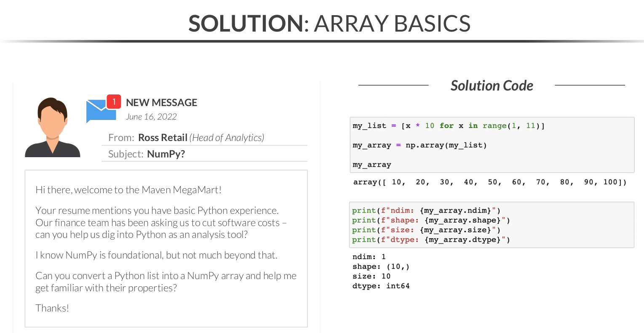Screen dimensions: 644x333
Task: Click the Head of Analytics job title
Action: click(x=227, y=138)
